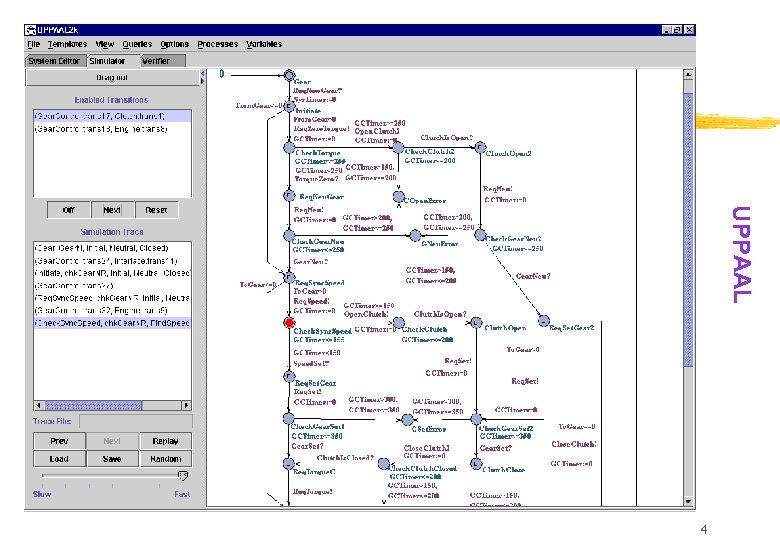
Task: Select the first trace row ending Neutral, Closed)
Action: click(x=112, y=248)
